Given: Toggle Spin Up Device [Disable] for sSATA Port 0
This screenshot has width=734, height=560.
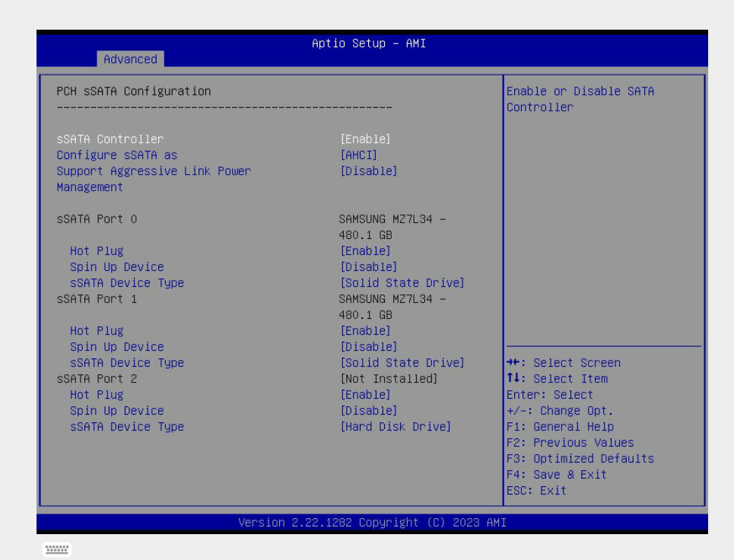Looking at the screenshot, I should tap(368, 267).
